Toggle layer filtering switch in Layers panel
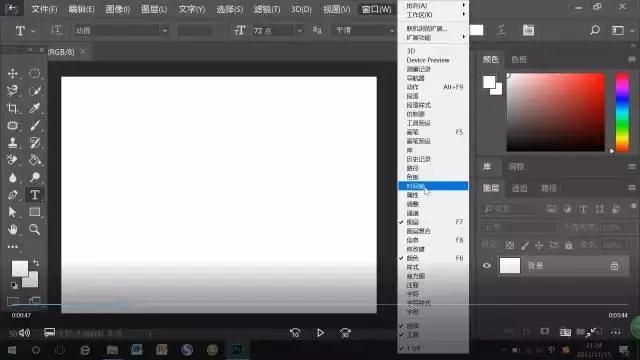 pyautogui.click(x=633, y=207)
